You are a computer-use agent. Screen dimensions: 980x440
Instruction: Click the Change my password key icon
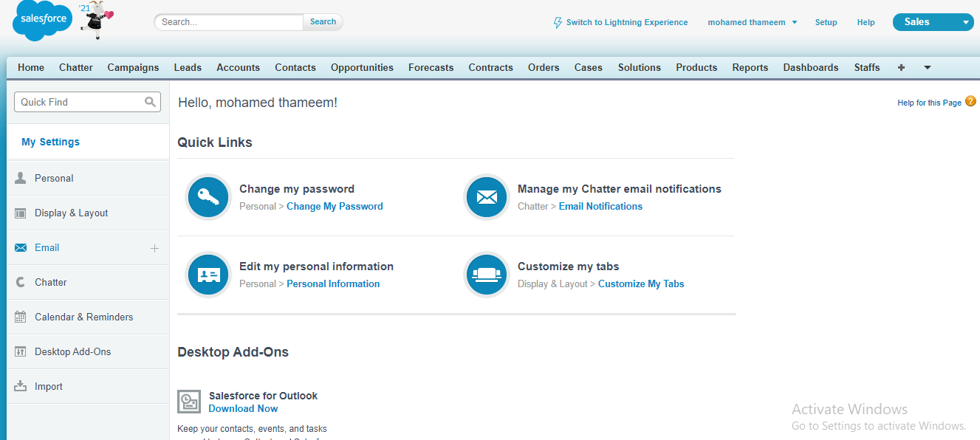[x=208, y=197]
